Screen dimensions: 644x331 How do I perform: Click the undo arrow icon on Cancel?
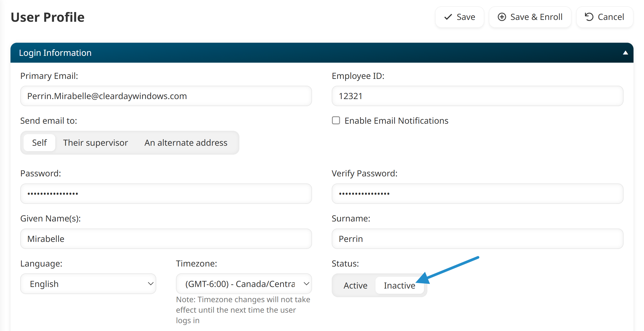pos(589,17)
